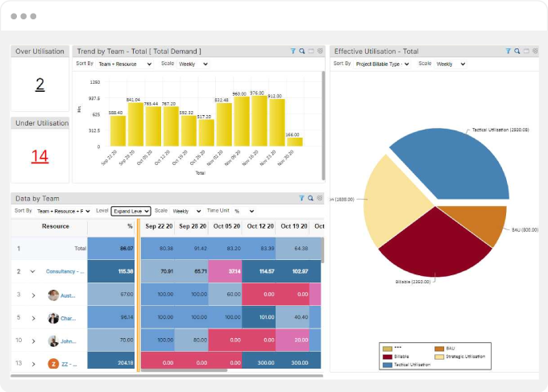Click the Tactical Utilisation legend swatch
Screen dimensions: 548x392
(388, 365)
